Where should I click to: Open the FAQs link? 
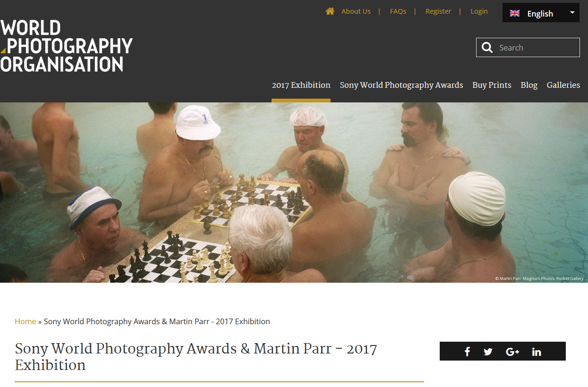point(398,11)
